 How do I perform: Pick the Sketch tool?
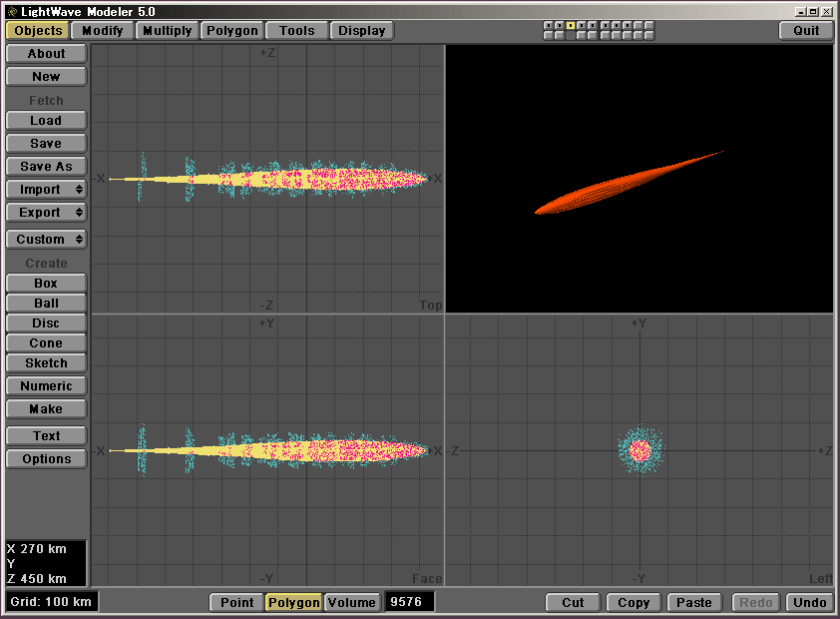coord(46,363)
